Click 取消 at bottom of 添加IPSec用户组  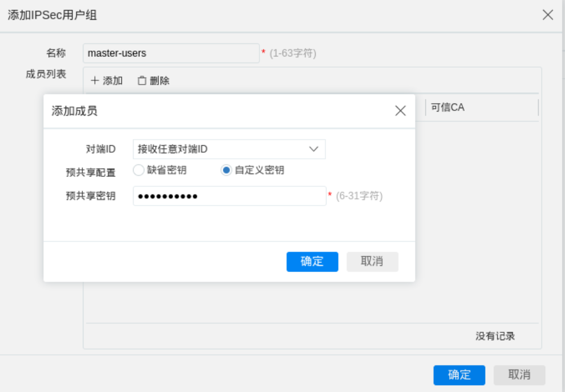coord(519,375)
